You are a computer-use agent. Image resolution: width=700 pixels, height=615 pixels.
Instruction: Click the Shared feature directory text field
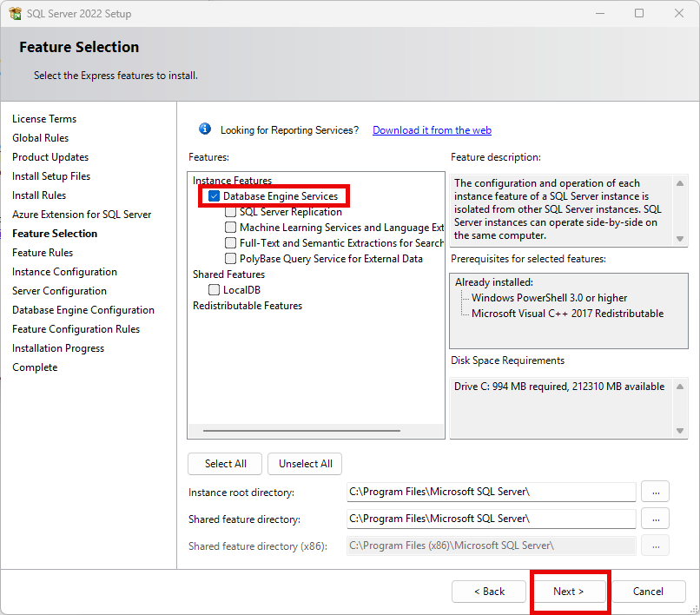coord(491,519)
